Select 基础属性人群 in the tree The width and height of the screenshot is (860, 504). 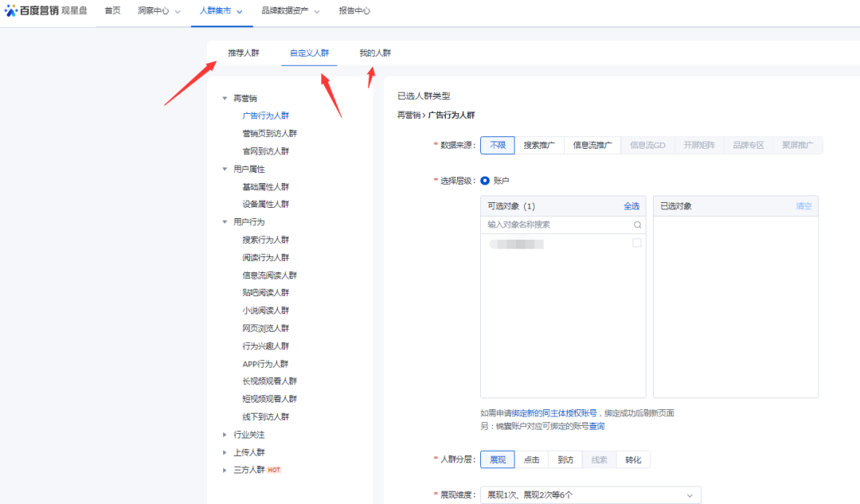click(265, 187)
